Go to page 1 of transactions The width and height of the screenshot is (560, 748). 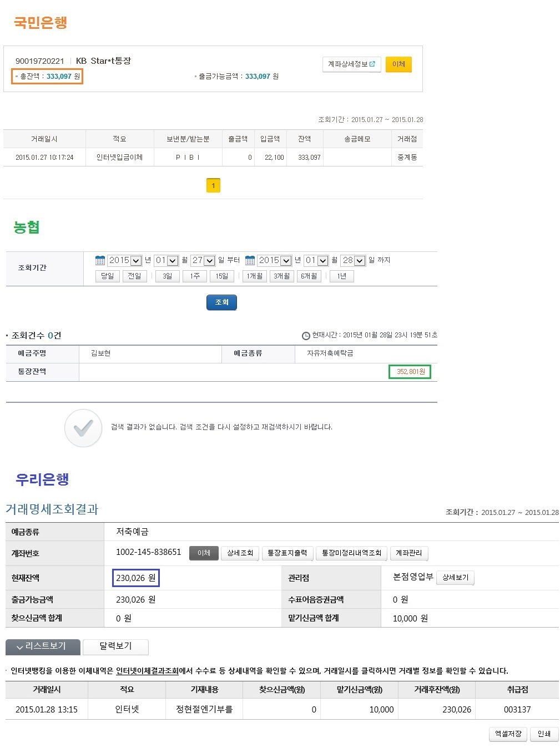pyautogui.click(x=213, y=185)
